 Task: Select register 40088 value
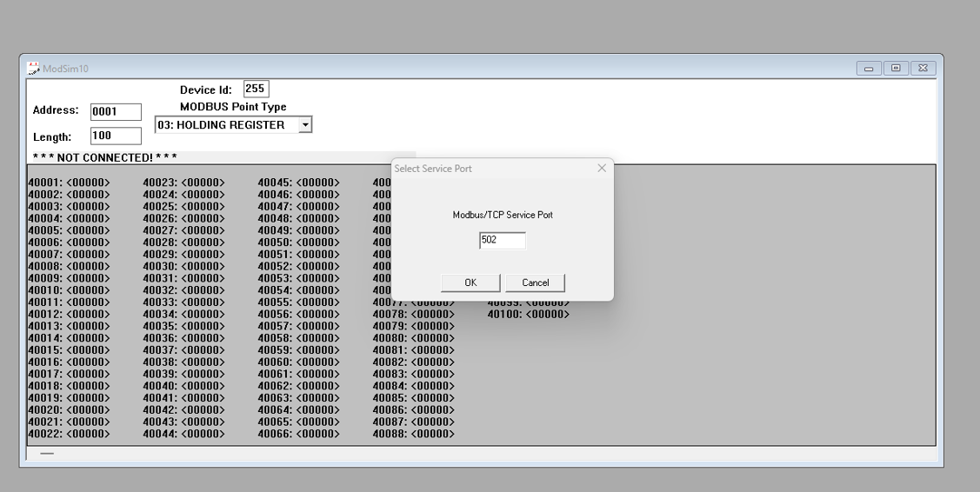click(433, 434)
